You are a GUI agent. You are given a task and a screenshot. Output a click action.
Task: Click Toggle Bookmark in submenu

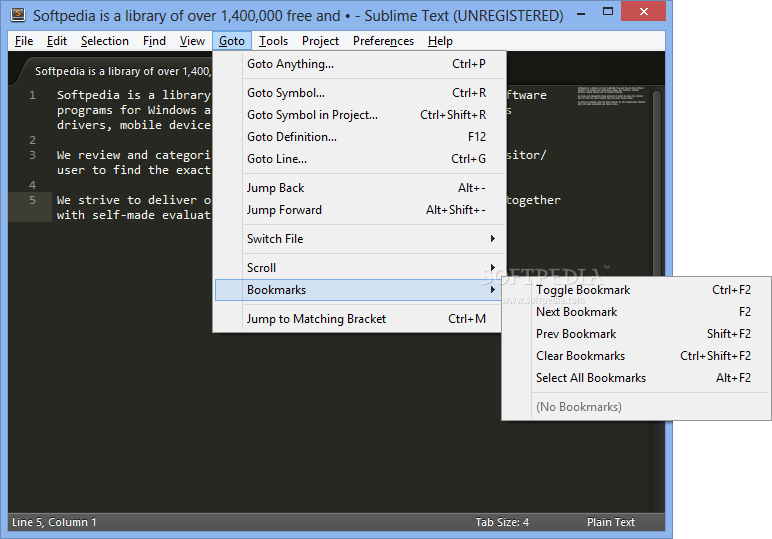click(636, 290)
